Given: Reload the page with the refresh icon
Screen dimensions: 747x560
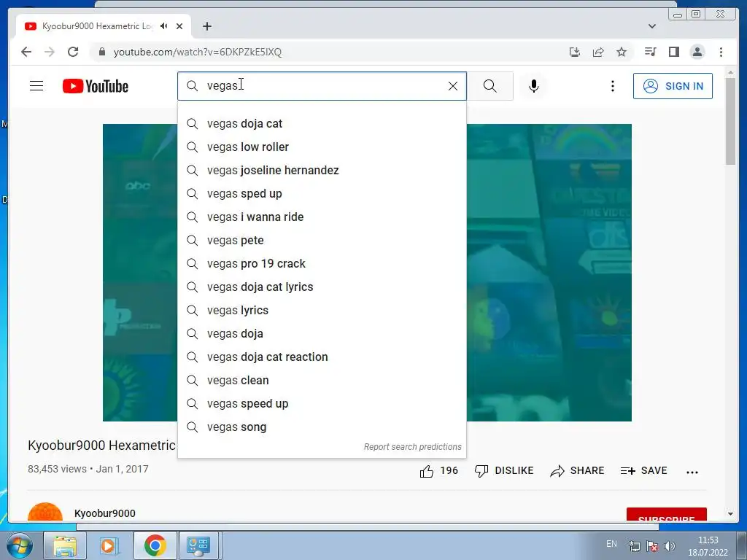Looking at the screenshot, I should (x=73, y=52).
